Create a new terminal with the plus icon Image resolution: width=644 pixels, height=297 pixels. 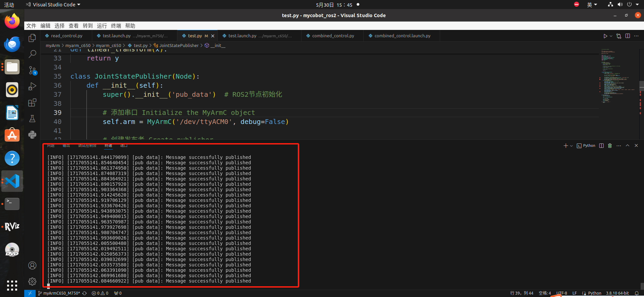point(566,145)
